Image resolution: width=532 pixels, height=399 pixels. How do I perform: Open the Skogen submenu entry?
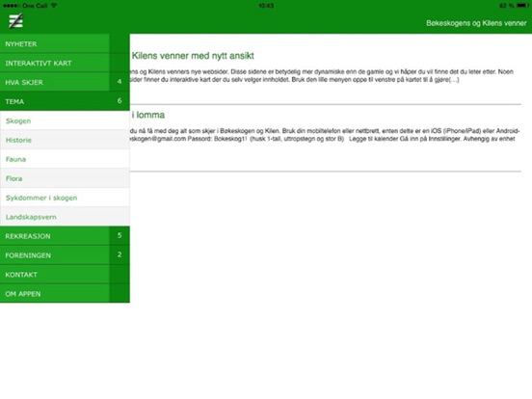tap(65, 120)
